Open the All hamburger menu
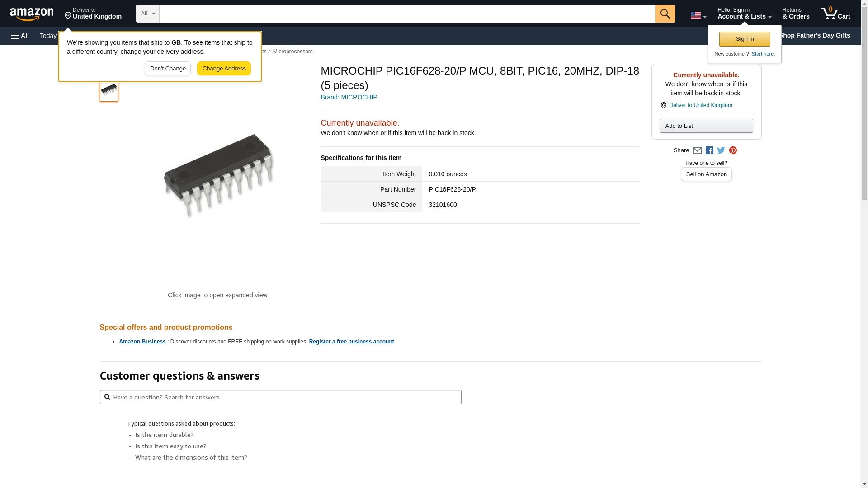The image size is (868, 488). coord(20,36)
